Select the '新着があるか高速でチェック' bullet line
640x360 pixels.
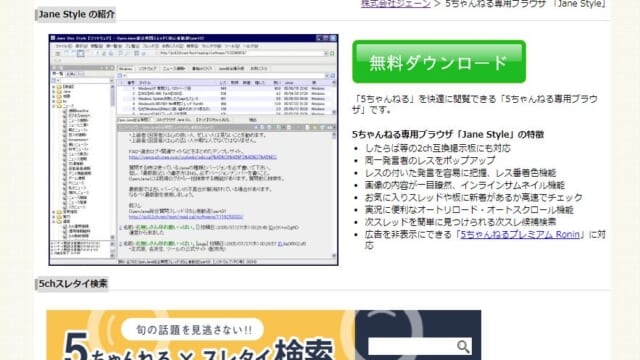point(473,198)
